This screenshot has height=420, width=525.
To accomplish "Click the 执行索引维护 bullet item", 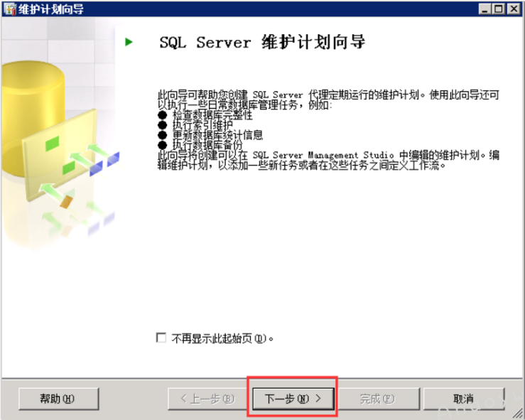I will coord(202,125).
